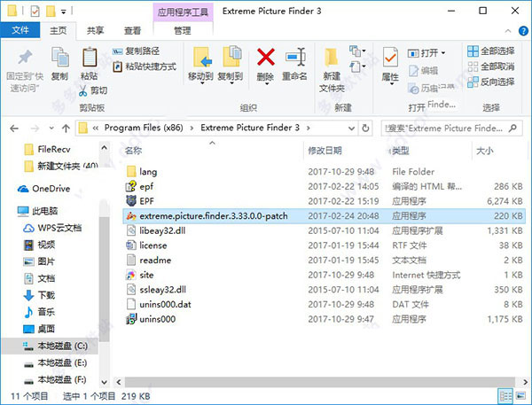Select the EPF application file
This screenshot has height=405, width=532.
pyautogui.click(x=324, y=201)
